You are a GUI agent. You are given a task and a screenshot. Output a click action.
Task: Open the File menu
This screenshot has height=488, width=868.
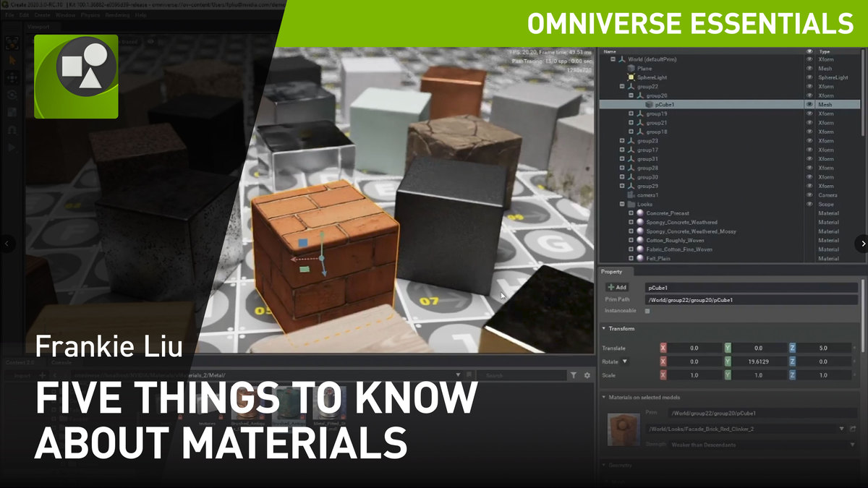pos(8,14)
